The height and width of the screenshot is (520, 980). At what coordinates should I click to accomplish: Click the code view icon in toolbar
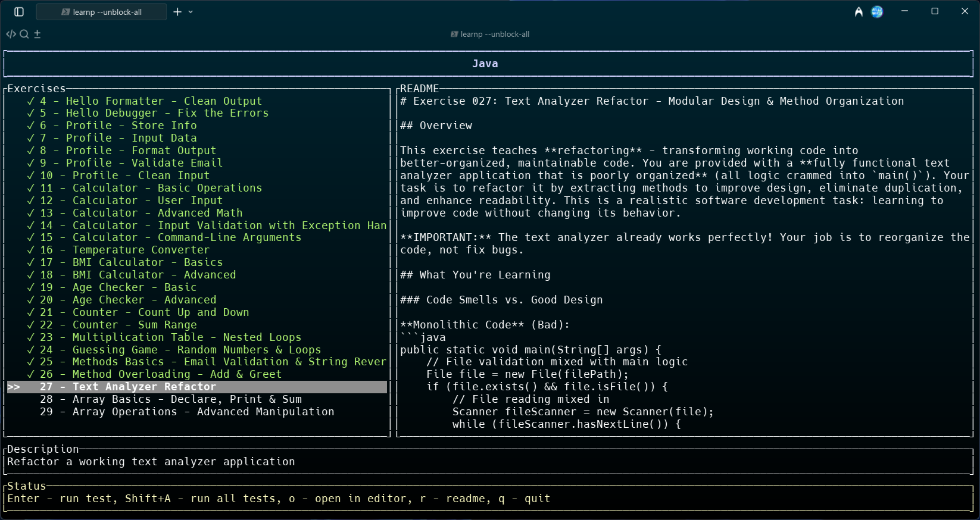[x=11, y=34]
